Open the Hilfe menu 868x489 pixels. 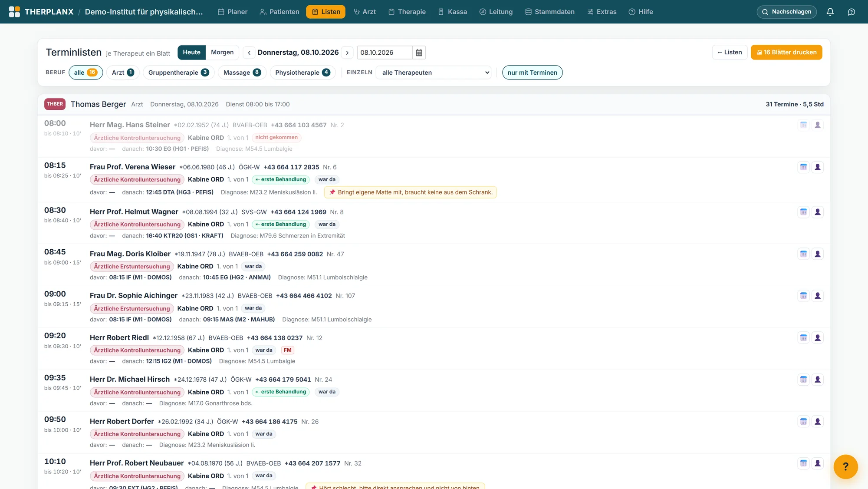pos(641,12)
